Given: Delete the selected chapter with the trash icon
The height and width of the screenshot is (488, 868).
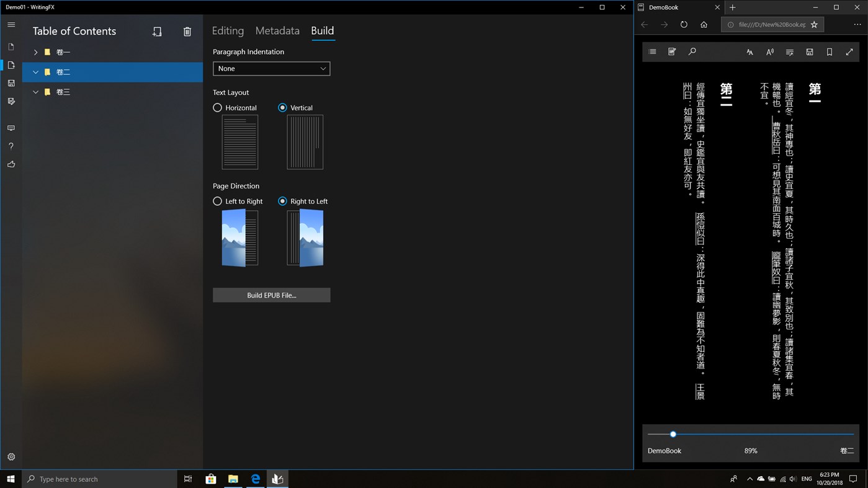Looking at the screenshot, I should click(x=187, y=31).
